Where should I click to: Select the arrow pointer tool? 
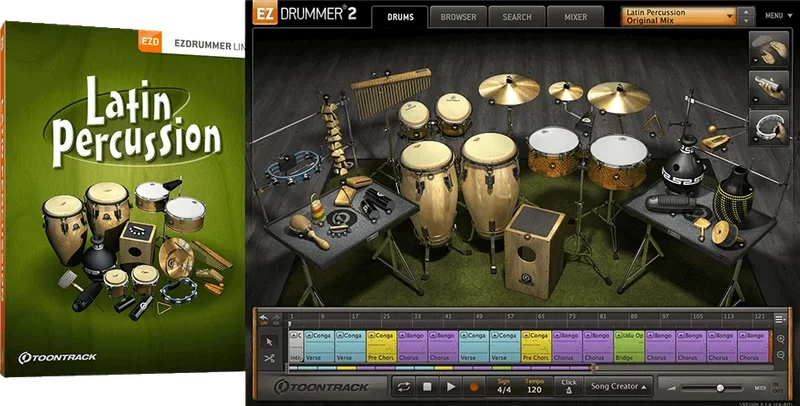click(x=269, y=342)
